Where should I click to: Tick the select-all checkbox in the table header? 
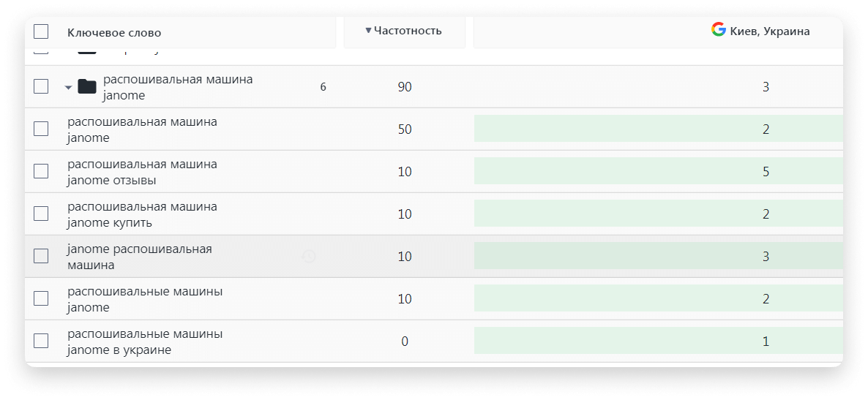coord(41,31)
